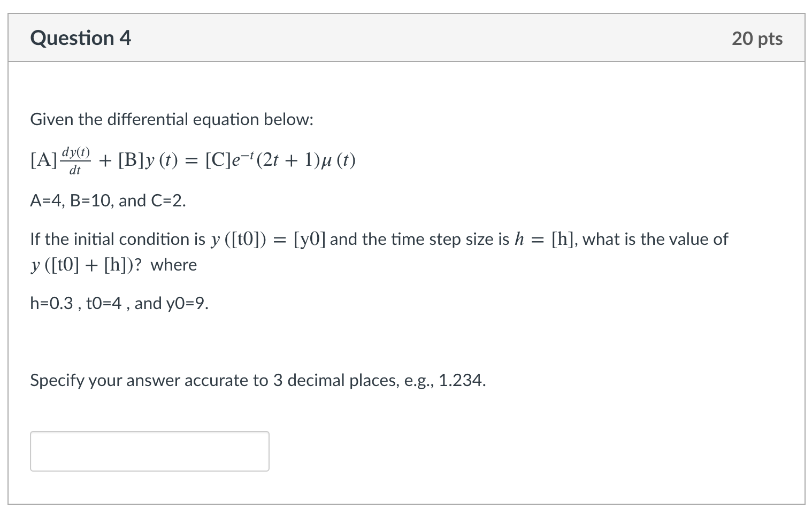This screenshot has width=812, height=524.
Task: Click the differential equation expression
Action: pos(193,160)
